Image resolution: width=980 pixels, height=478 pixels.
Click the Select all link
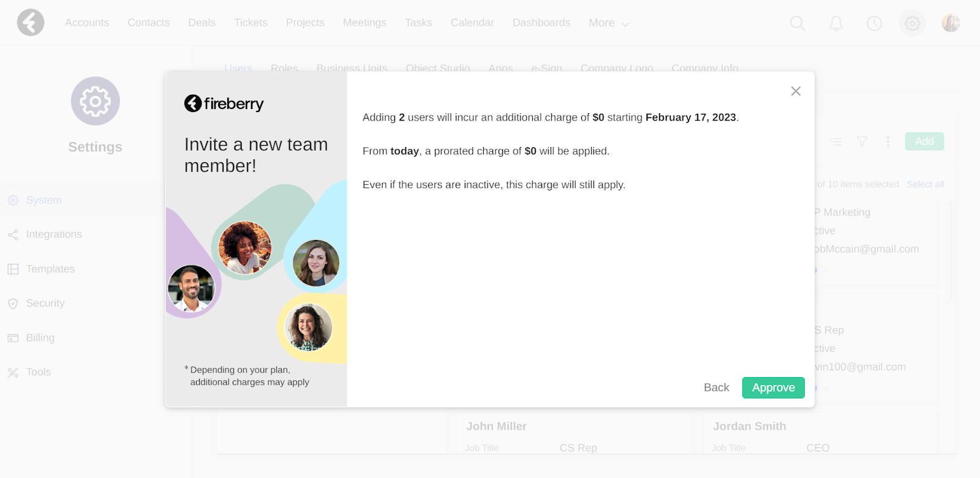[925, 184]
